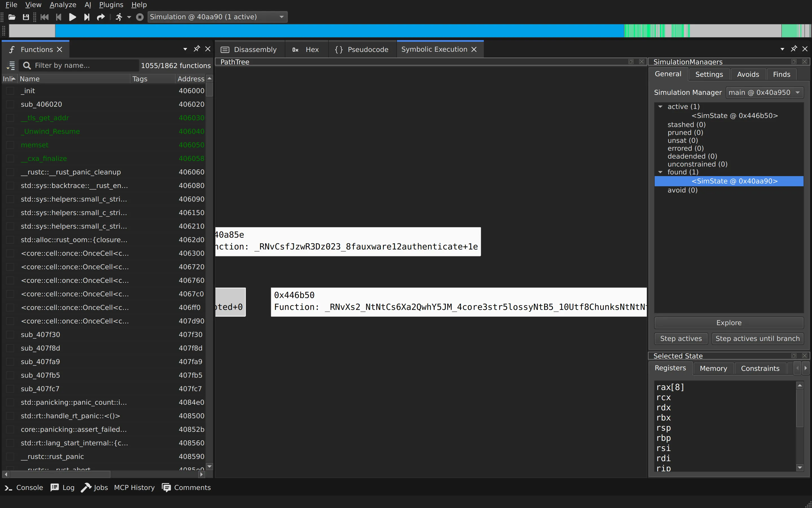Float the Selected State dock panel
This screenshot has width=812, height=508.
pos(794,356)
